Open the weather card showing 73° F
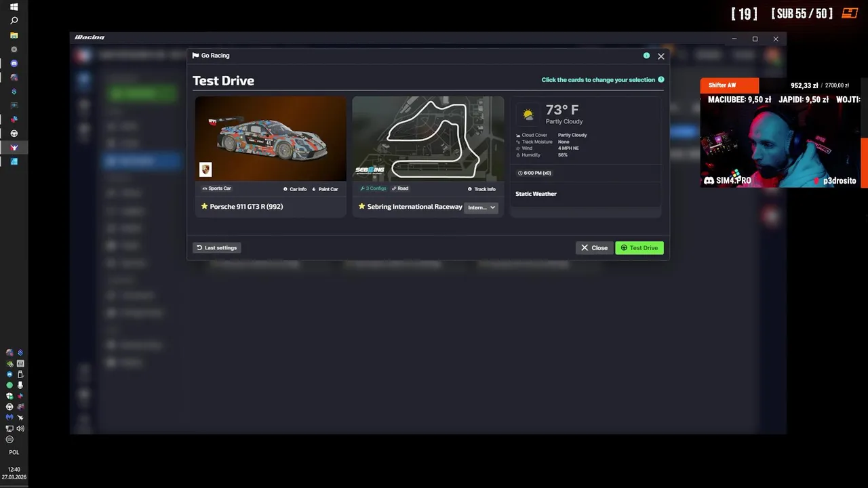This screenshot has width=868, height=488. pos(586,157)
